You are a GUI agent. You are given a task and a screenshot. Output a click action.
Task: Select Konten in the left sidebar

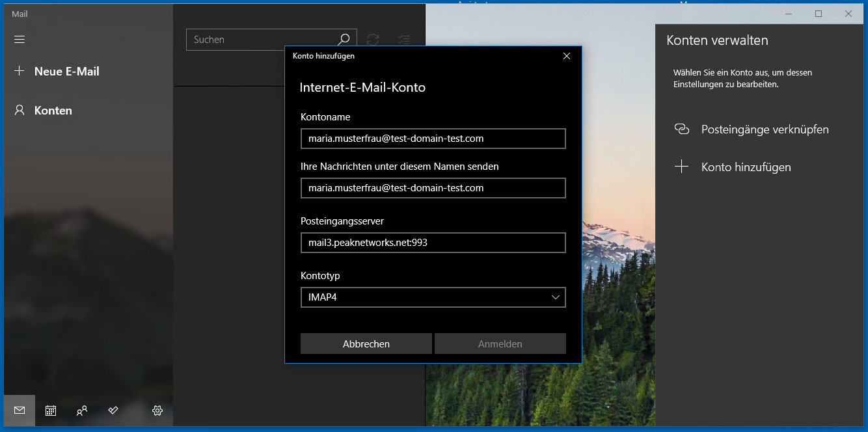point(53,110)
